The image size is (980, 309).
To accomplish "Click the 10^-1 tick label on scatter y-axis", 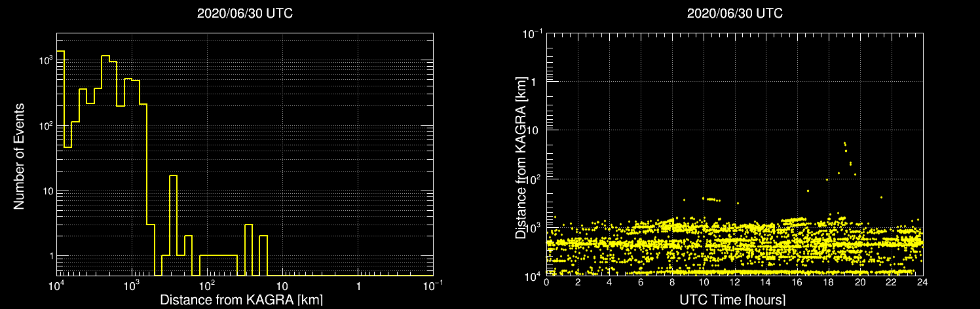I will (x=534, y=33).
